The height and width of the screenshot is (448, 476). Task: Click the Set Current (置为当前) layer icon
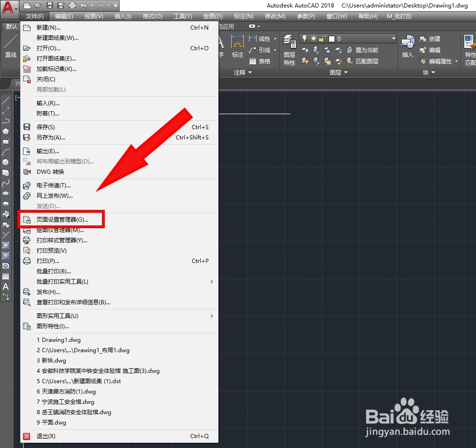362,50
